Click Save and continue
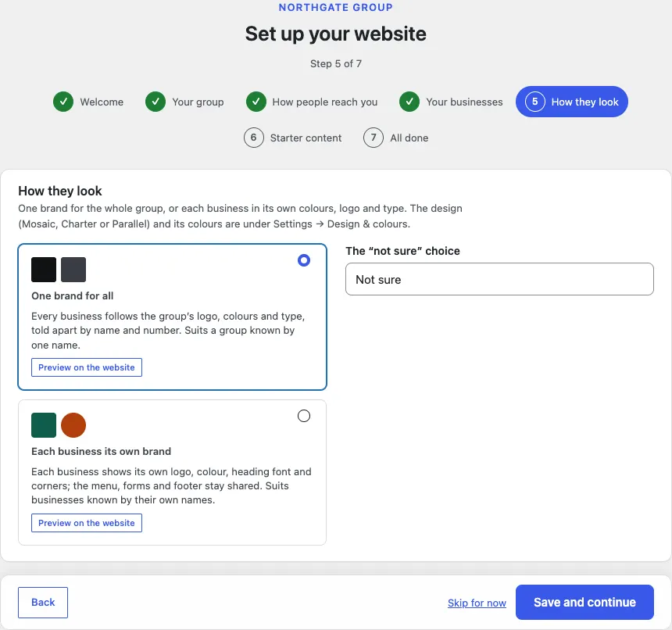The height and width of the screenshot is (630, 672). click(584, 602)
